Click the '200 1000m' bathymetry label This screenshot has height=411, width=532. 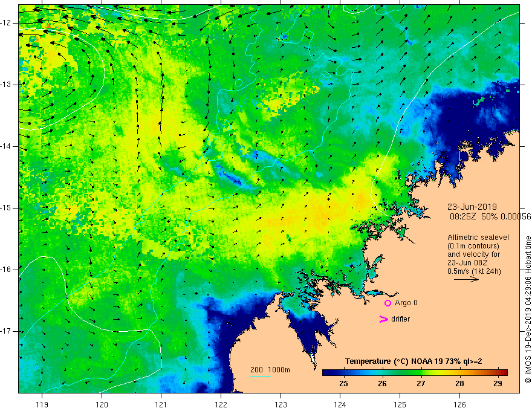tap(270, 370)
